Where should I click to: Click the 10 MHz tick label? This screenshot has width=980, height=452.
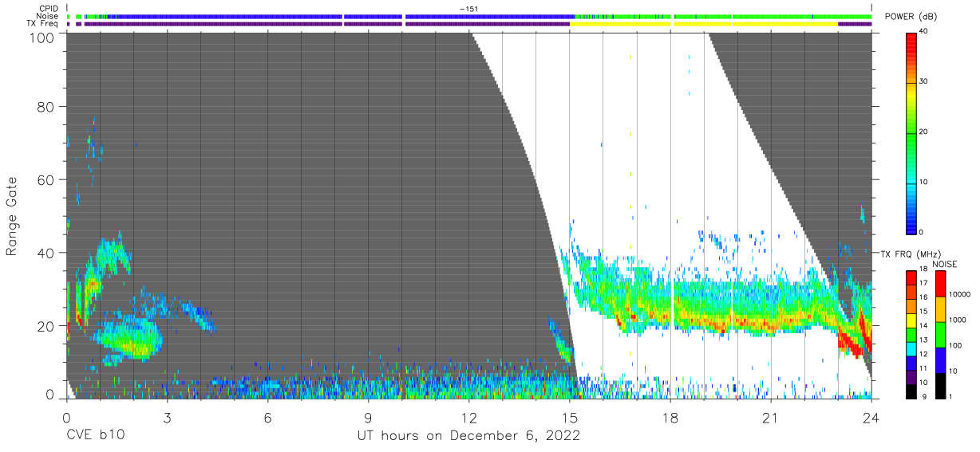point(925,382)
